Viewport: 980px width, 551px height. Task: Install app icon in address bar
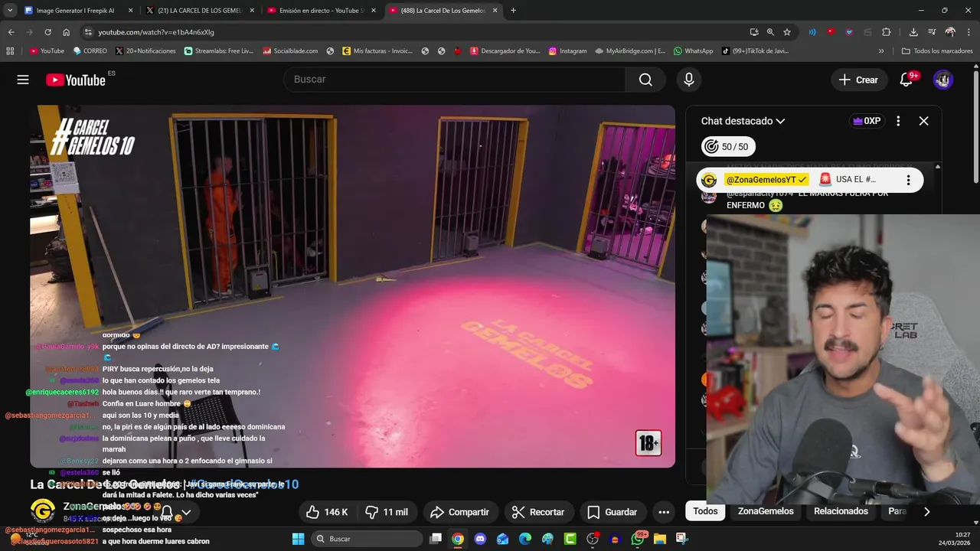[x=754, y=32]
